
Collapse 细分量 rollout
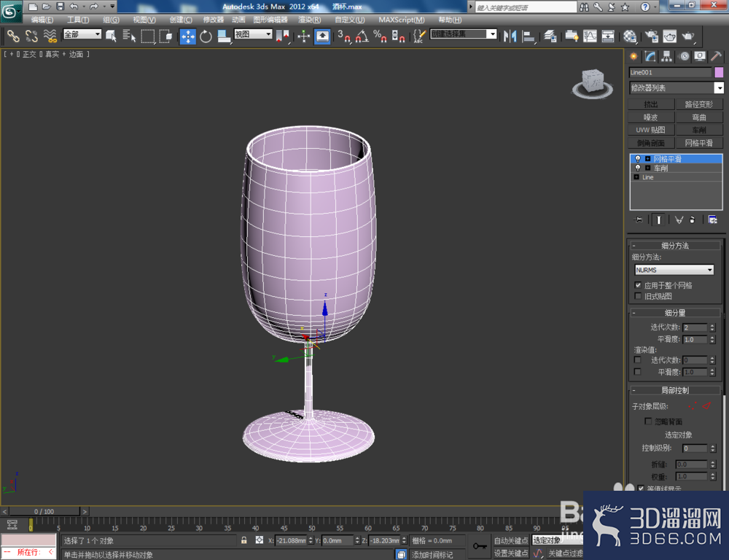point(675,313)
